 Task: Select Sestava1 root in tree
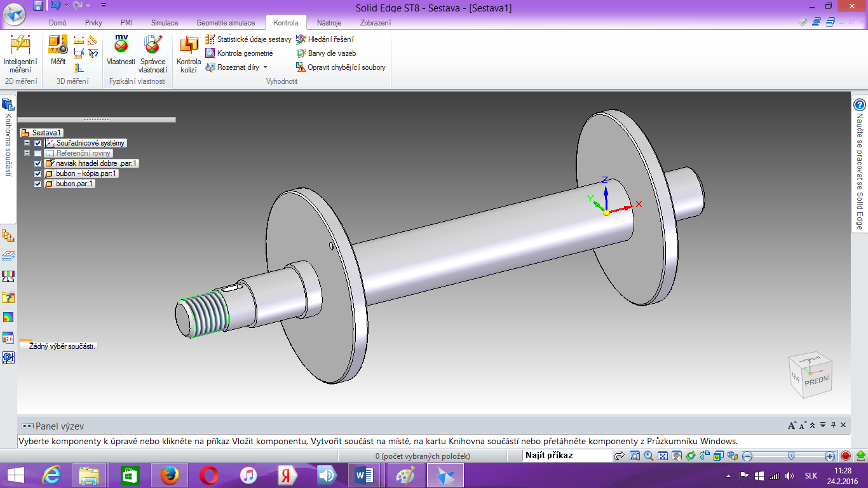[x=41, y=133]
